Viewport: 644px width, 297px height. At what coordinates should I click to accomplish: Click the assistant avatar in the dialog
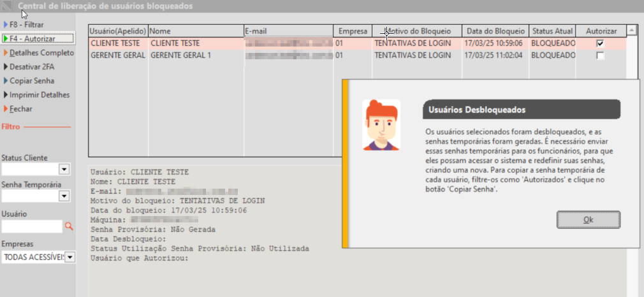pos(381,125)
